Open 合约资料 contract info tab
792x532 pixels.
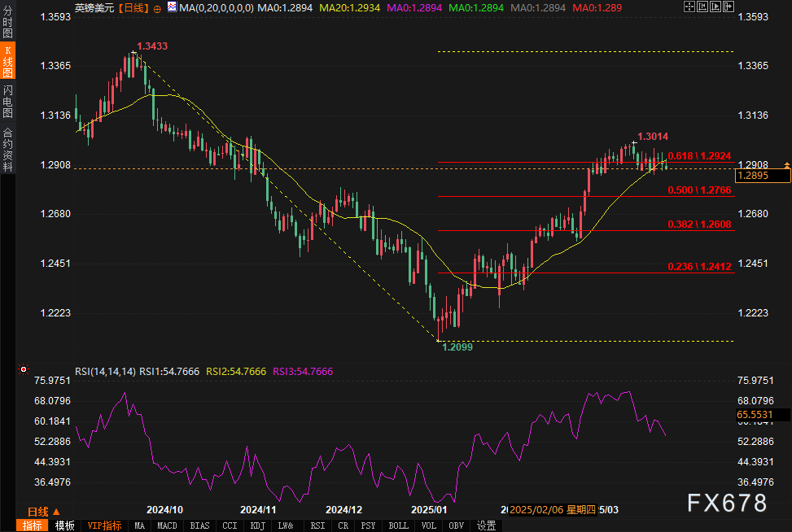[8, 150]
